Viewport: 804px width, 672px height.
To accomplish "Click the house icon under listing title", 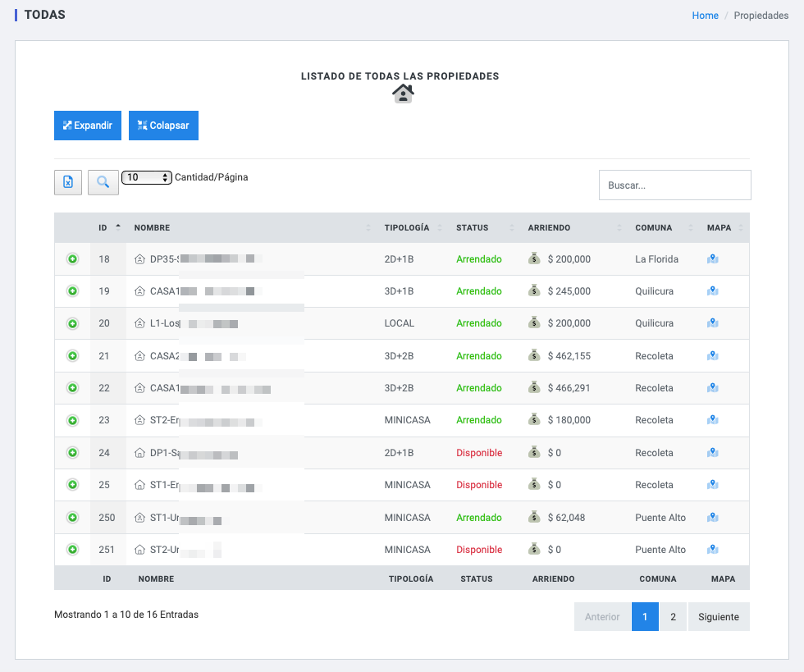I will (403, 94).
